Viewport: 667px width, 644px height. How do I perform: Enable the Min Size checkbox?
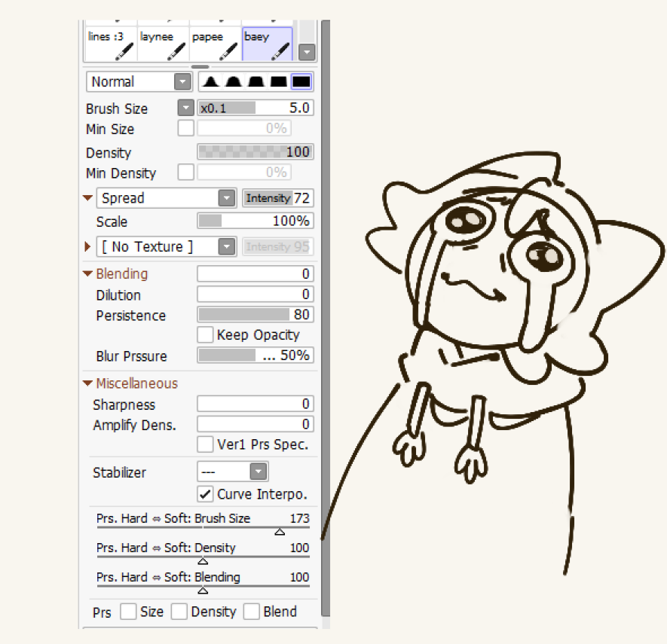pos(186,128)
